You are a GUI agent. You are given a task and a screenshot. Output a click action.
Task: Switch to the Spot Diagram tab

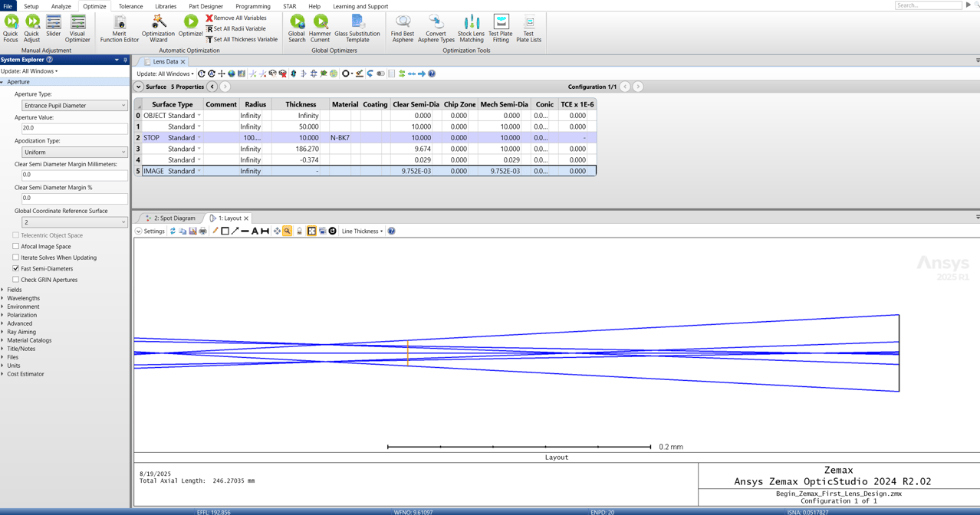point(174,218)
